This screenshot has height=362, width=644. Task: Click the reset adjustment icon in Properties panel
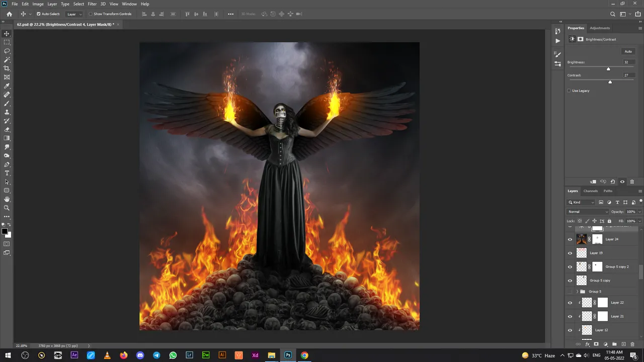(613, 182)
